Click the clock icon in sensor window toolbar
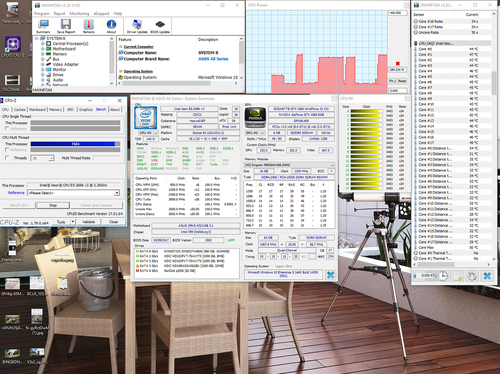The width and height of the screenshot is (500, 374). [443, 276]
